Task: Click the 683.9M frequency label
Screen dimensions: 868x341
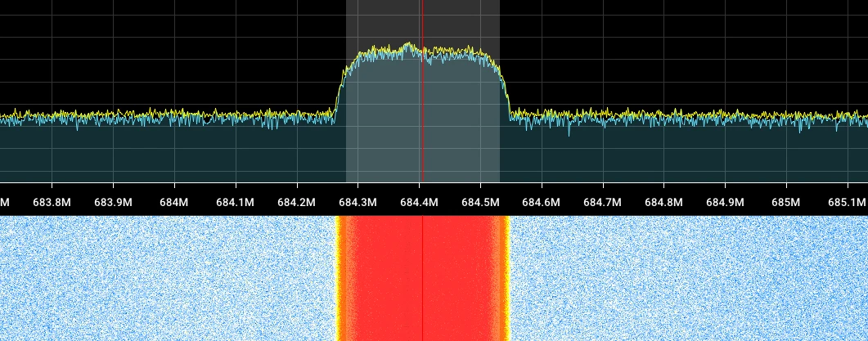Action: pyautogui.click(x=113, y=202)
